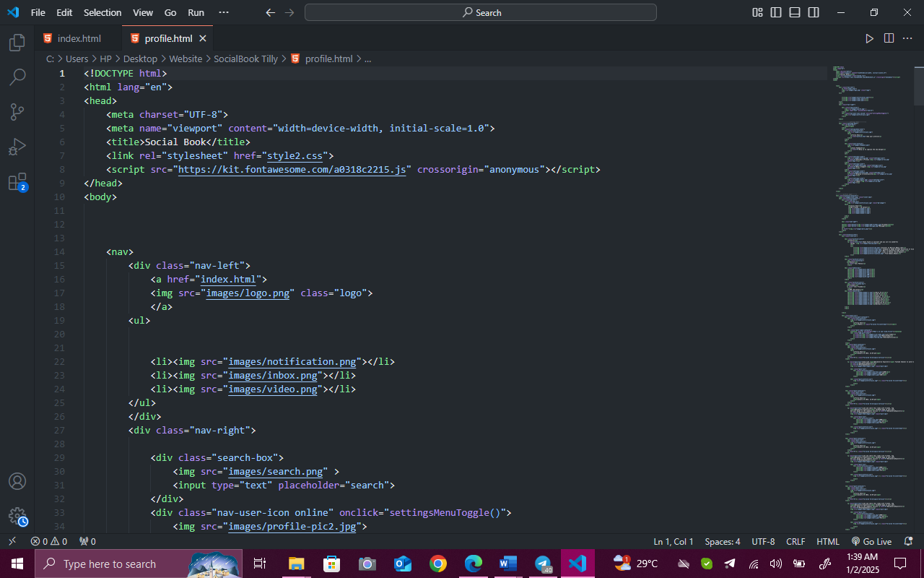Viewport: 924px width, 578px height.
Task: Open the Extensions view with badge 2
Action: point(17,182)
